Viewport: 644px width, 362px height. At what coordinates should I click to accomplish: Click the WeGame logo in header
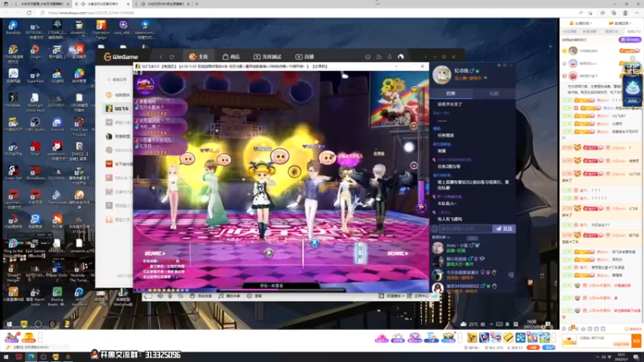[121, 56]
